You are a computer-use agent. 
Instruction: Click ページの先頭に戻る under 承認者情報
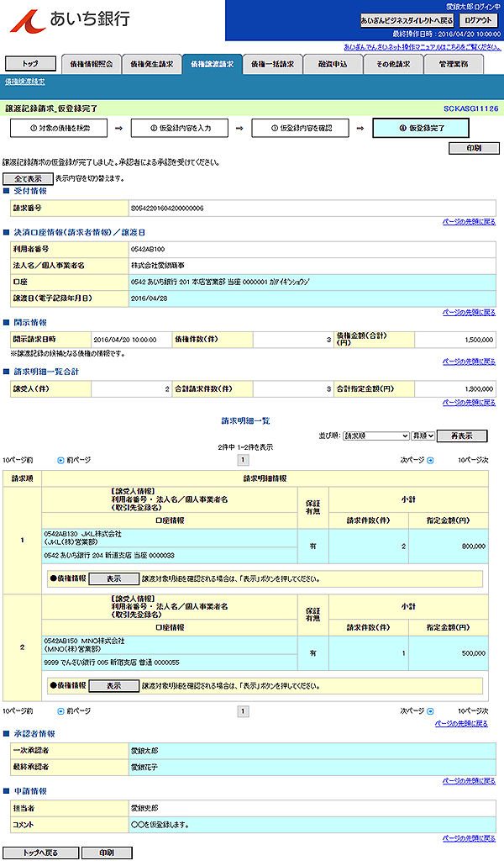click(470, 781)
